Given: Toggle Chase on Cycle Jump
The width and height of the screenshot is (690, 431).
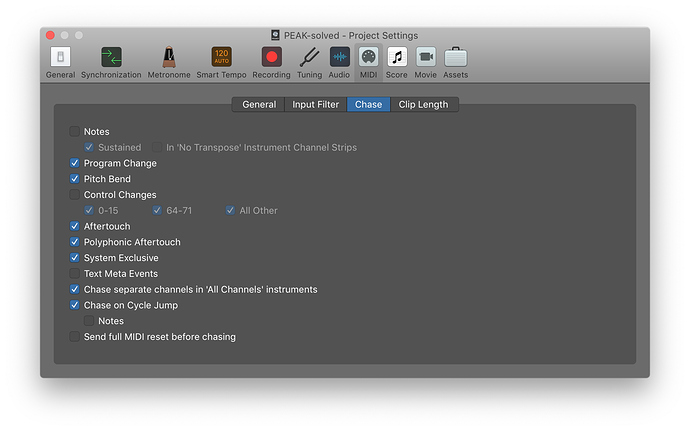Looking at the screenshot, I should click(x=75, y=305).
